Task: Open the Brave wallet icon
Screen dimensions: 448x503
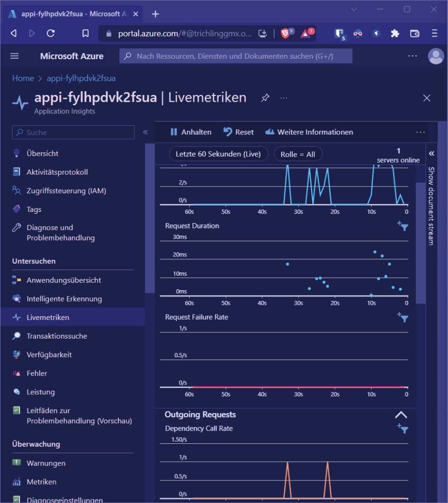Action: tap(415, 33)
